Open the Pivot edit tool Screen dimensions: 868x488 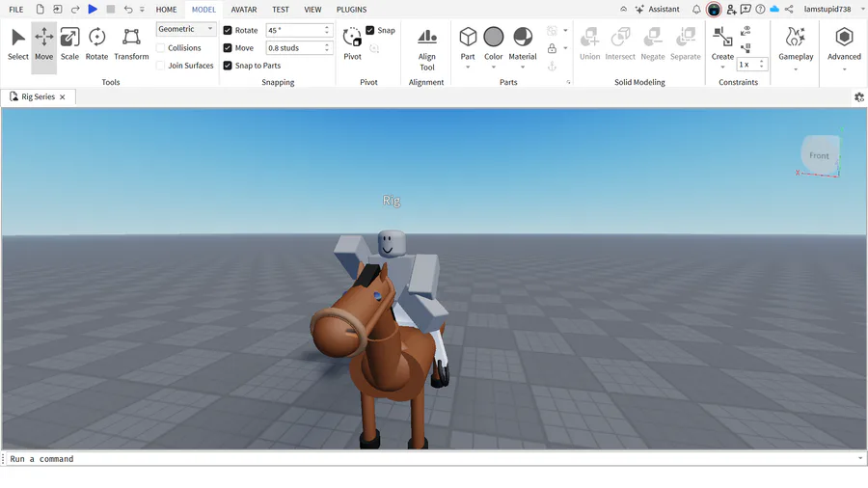click(352, 44)
